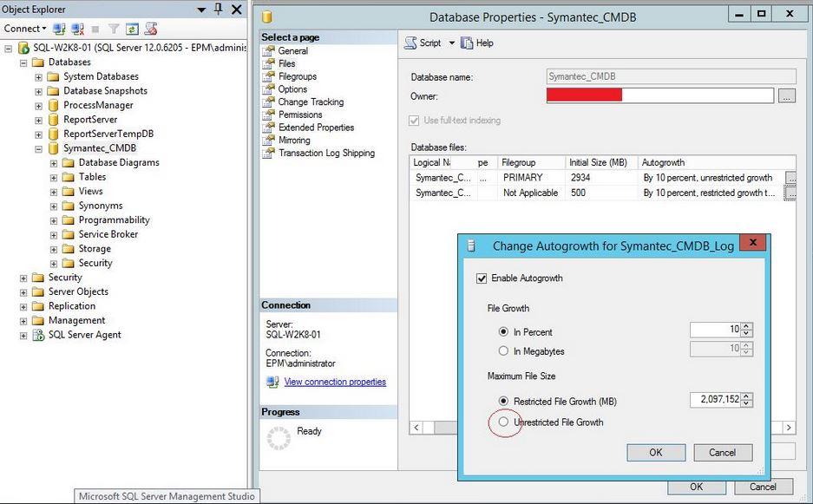Click the Change Tracking page icon
The height and width of the screenshot is (504, 813).
(x=268, y=101)
